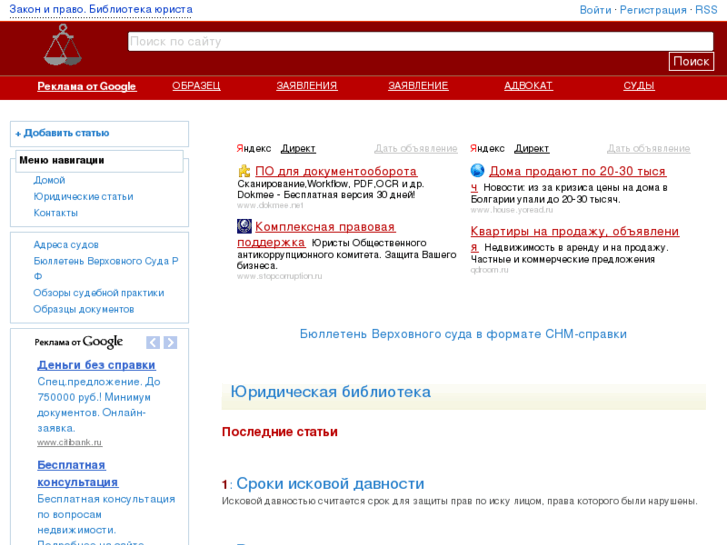Open www.stopcorruption.ru ad URL
This screenshot has height=545, width=727.
[x=280, y=276]
